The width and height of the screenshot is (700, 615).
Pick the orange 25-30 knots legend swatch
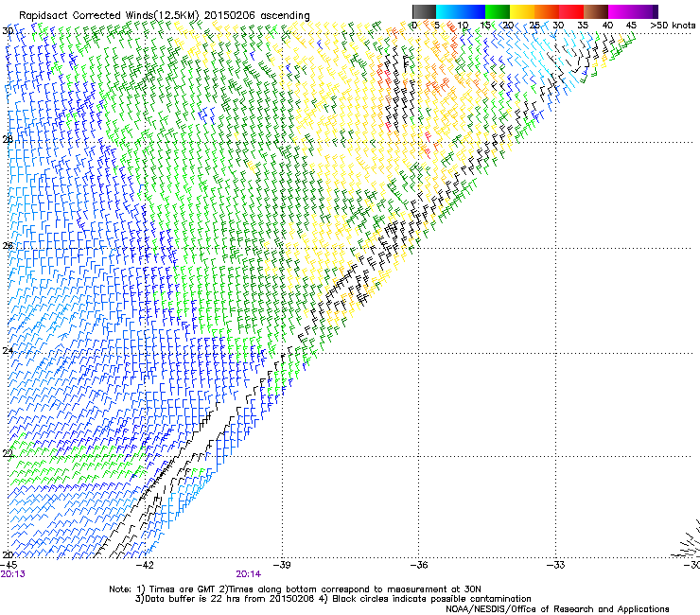click(x=547, y=11)
